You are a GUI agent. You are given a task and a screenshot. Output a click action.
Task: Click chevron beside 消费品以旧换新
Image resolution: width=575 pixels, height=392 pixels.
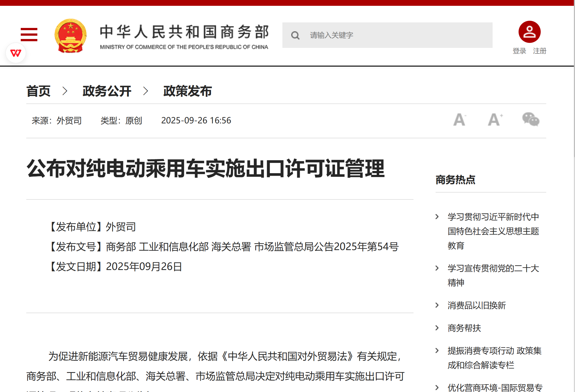click(437, 305)
